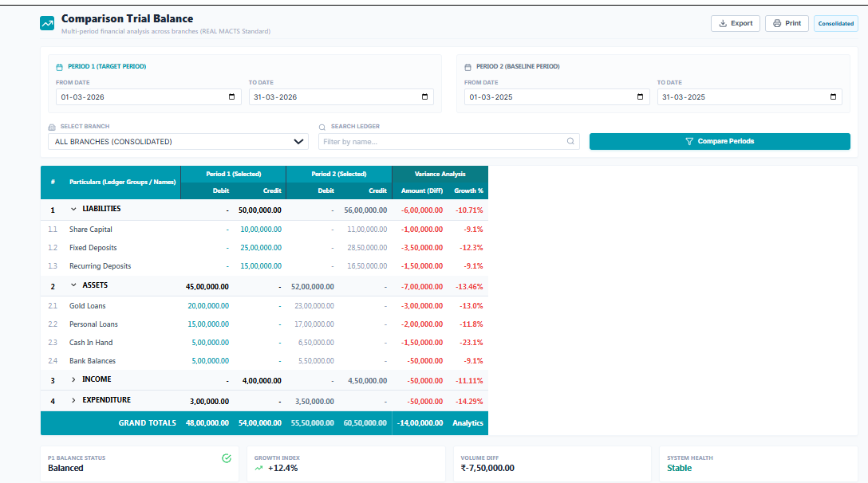Open calendar picker for Period 2 From Date
Image resolution: width=868 pixels, height=483 pixels.
[641, 97]
